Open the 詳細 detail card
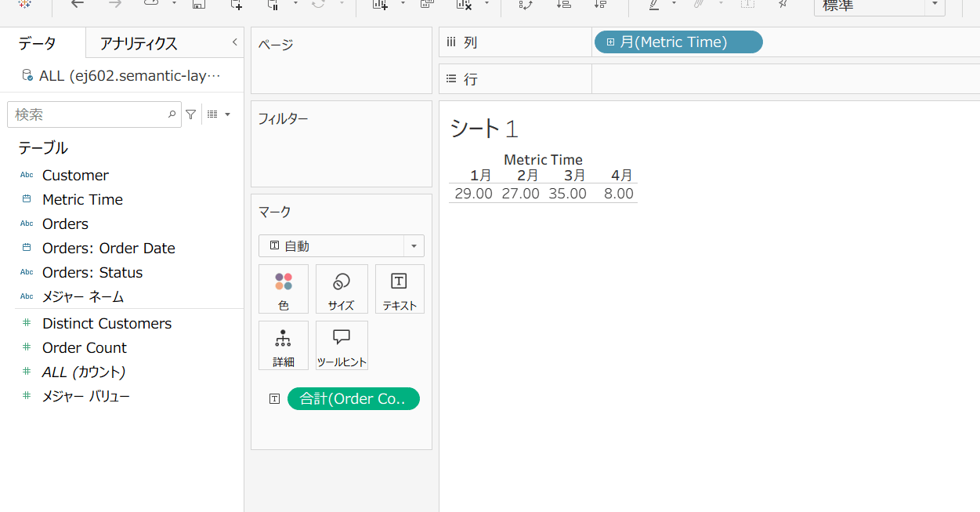 click(x=284, y=345)
